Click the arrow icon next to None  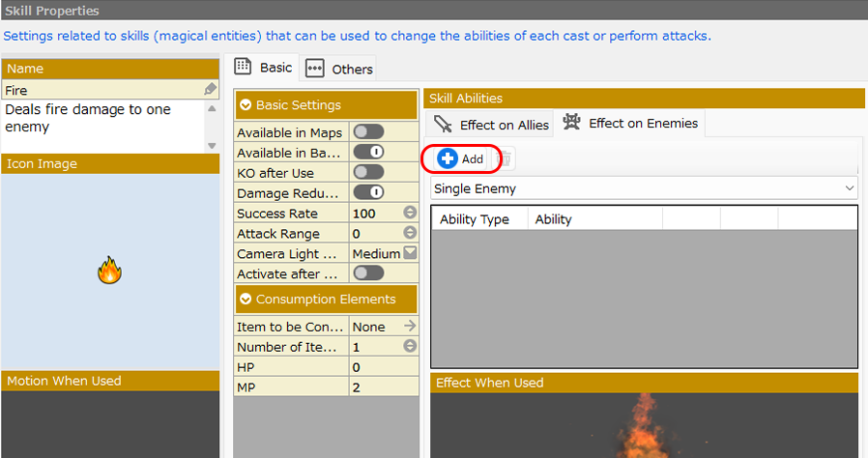tap(410, 327)
